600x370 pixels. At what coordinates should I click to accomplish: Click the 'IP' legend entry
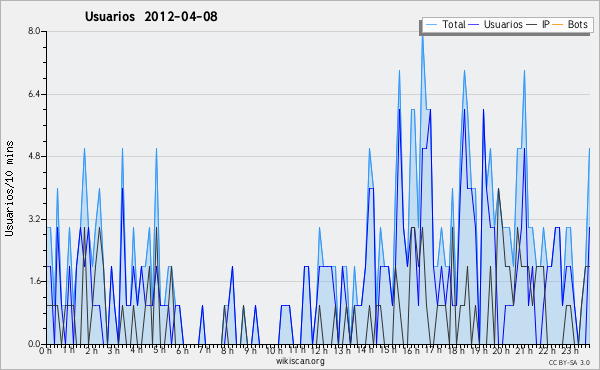[546, 24]
